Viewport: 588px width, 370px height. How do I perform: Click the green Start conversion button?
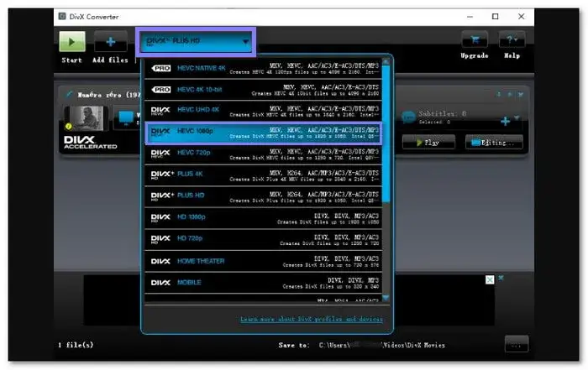click(72, 42)
